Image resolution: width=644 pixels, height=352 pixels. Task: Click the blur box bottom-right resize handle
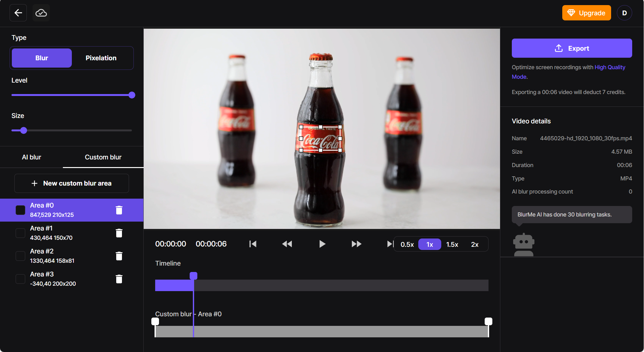340,150
